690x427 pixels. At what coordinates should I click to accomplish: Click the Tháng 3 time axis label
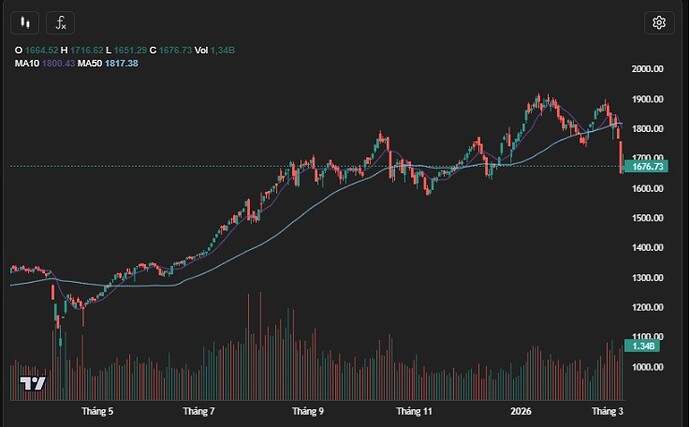tap(607, 411)
